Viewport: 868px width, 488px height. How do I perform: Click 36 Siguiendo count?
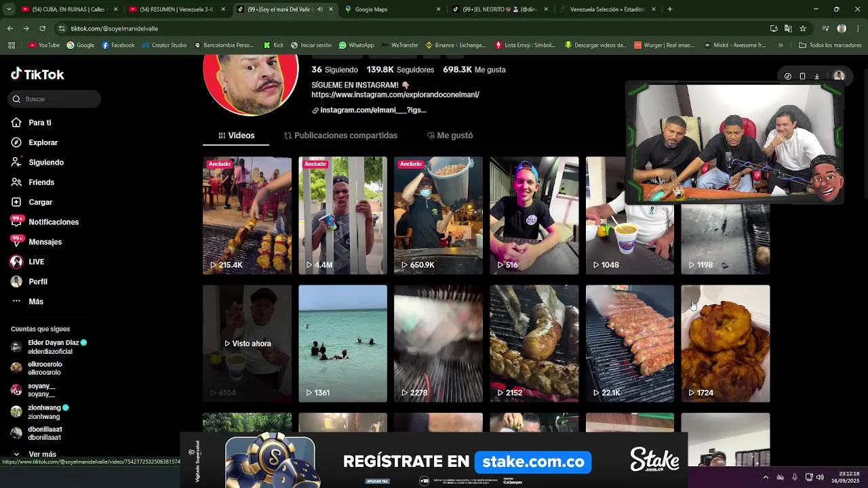pyautogui.click(x=334, y=70)
